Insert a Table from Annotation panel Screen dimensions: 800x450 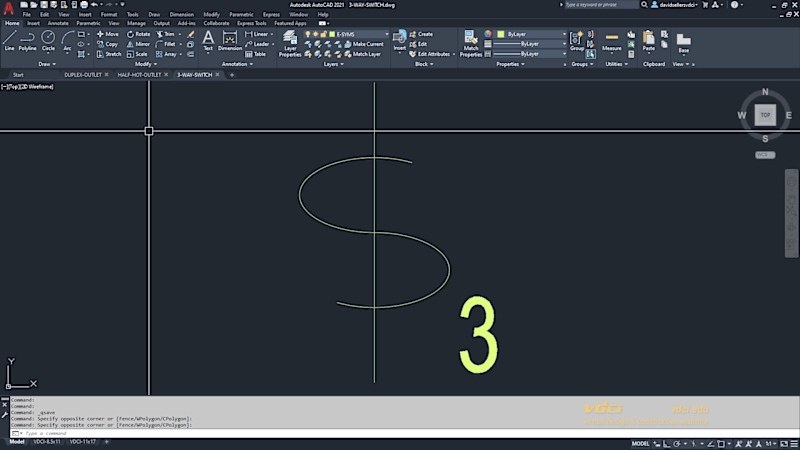click(x=255, y=54)
